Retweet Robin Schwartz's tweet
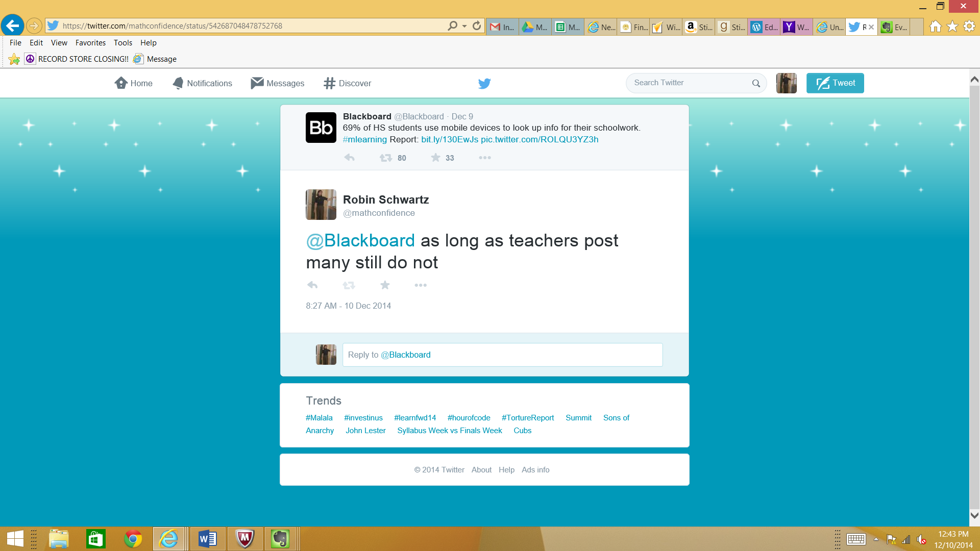980x551 pixels. [x=349, y=285]
